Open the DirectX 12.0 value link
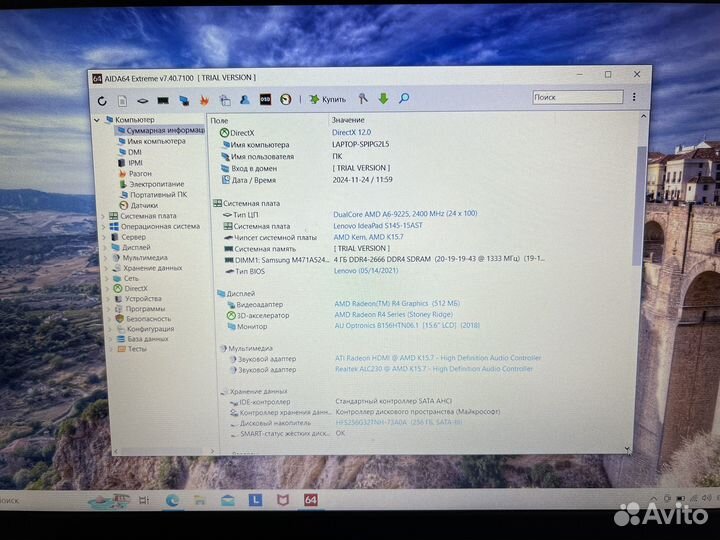Viewport: 720px width, 540px height. pyautogui.click(x=351, y=132)
